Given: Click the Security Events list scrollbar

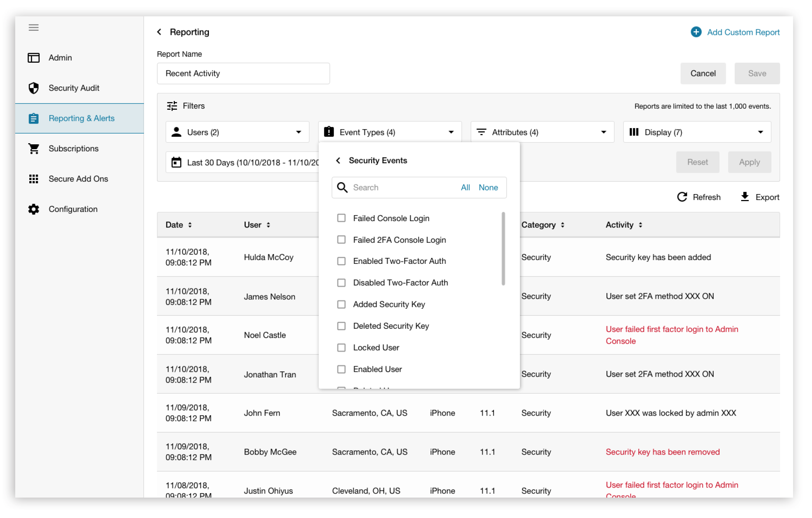Looking at the screenshot, I should tap(503, 249).
